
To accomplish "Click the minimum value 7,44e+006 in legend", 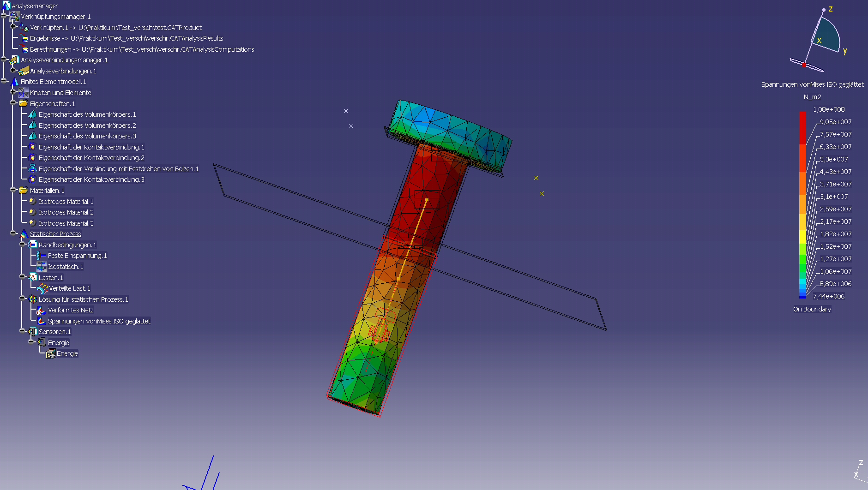I will pos(829,296).
